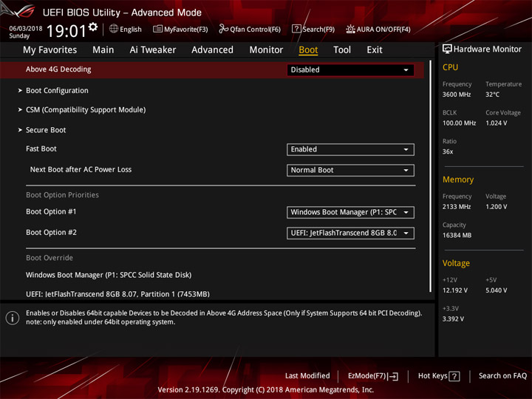The image size is (532, 399).
Task: Switch to the Advanced tab
Action: coord(212,50)
